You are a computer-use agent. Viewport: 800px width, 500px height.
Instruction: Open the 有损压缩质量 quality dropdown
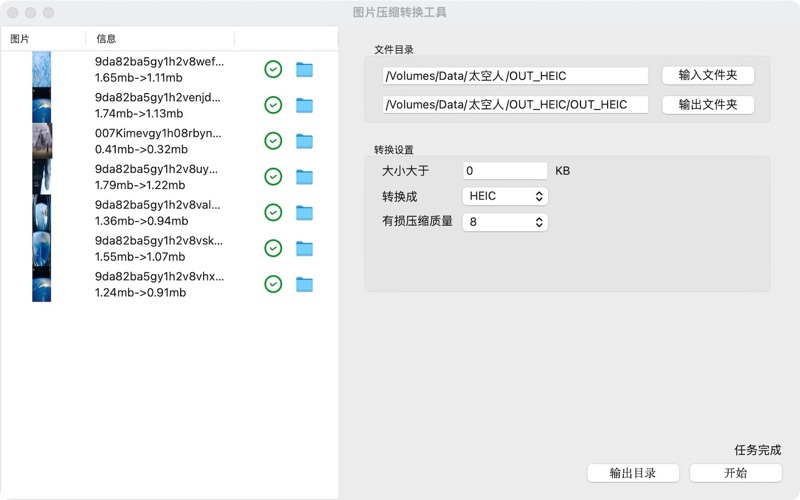point(505,222)
